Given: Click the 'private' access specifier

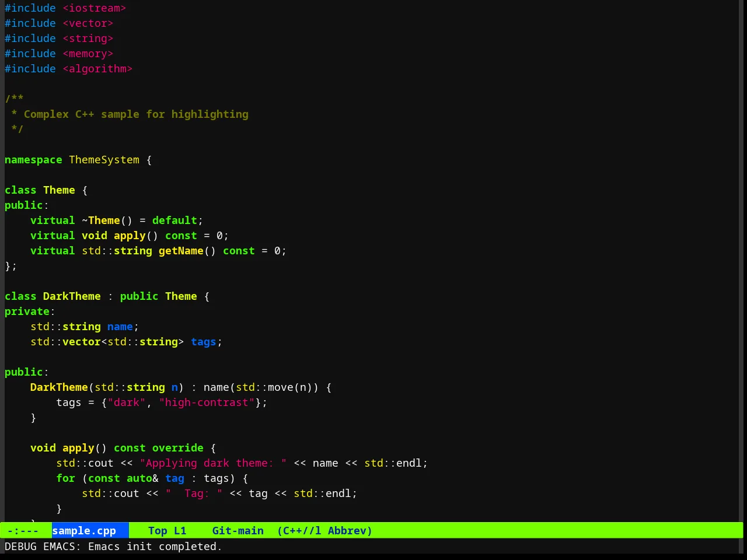Looking at the screenshot, I should [27, 311].
